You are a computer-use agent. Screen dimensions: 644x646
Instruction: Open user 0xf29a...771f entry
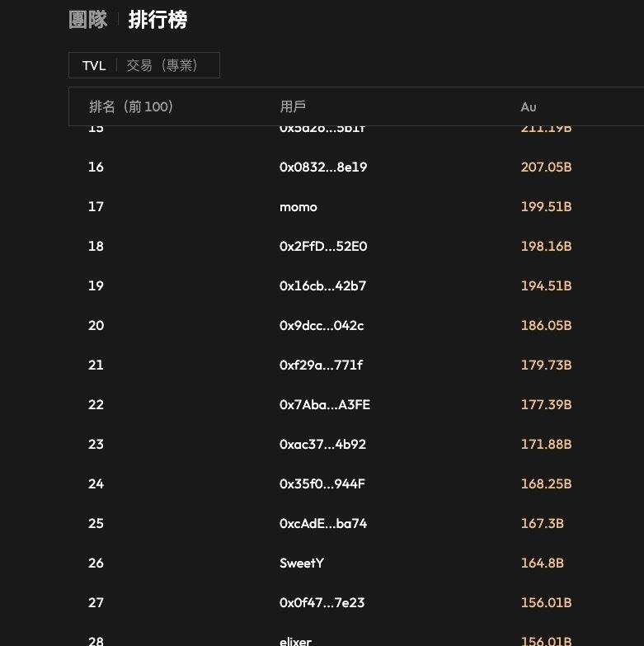pyautogui.click(x=322, y=365)
